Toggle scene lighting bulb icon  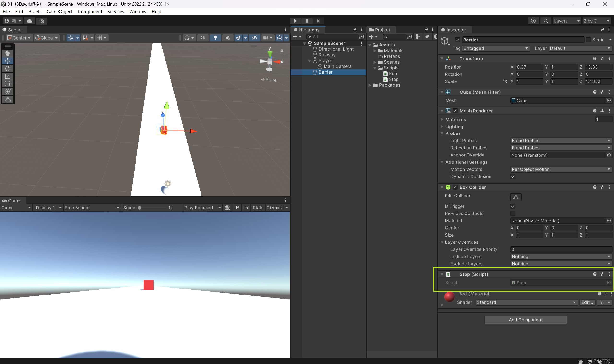(215, 38)
